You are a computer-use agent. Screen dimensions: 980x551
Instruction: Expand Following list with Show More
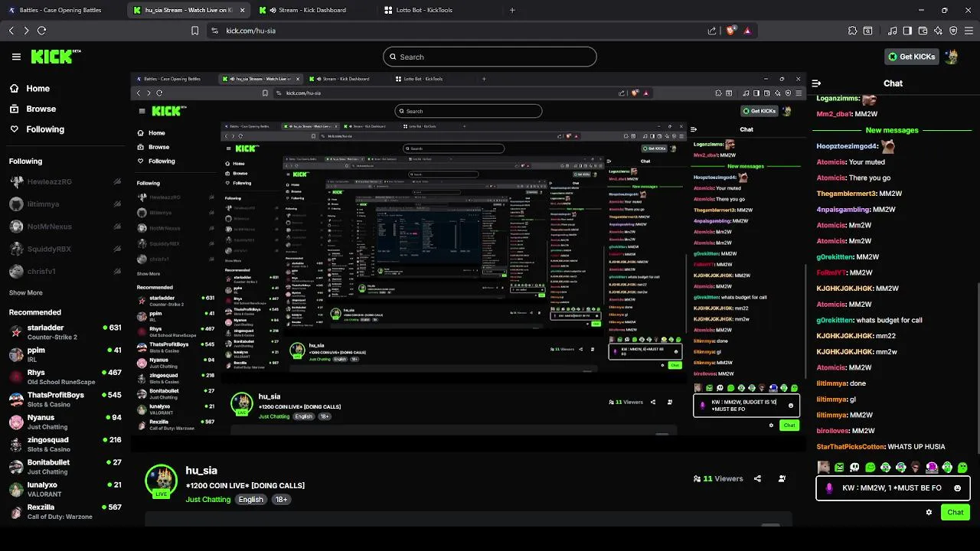[x=26, y=292]
